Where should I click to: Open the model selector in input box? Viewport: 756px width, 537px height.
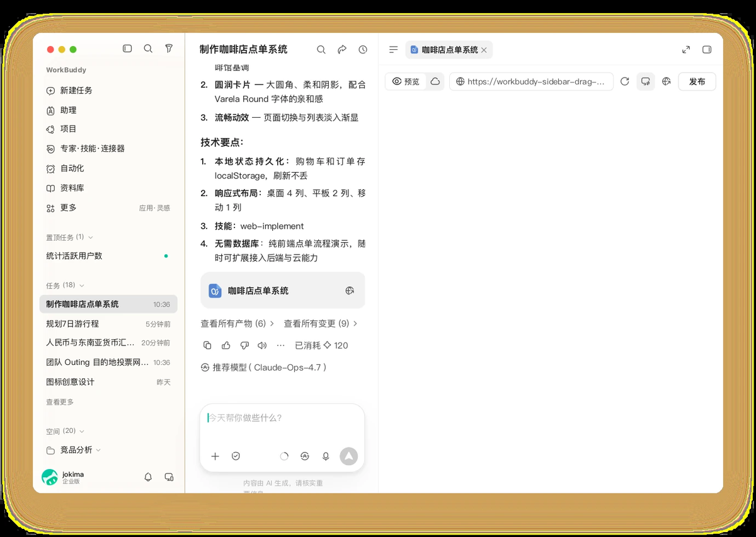pyautogui.click(x=305, y=456)
